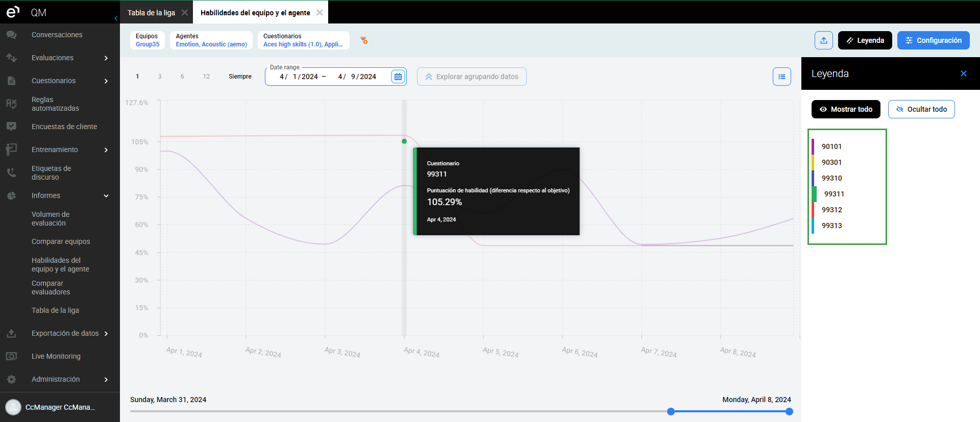
Task: Toggle legend series 99310
Action: point(831,178)
